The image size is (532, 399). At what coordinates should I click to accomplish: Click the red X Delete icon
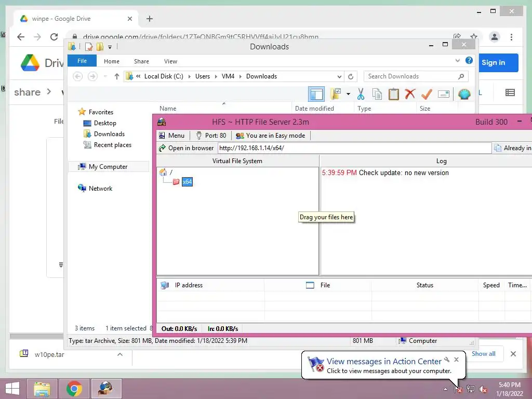[x=410, y=94]
